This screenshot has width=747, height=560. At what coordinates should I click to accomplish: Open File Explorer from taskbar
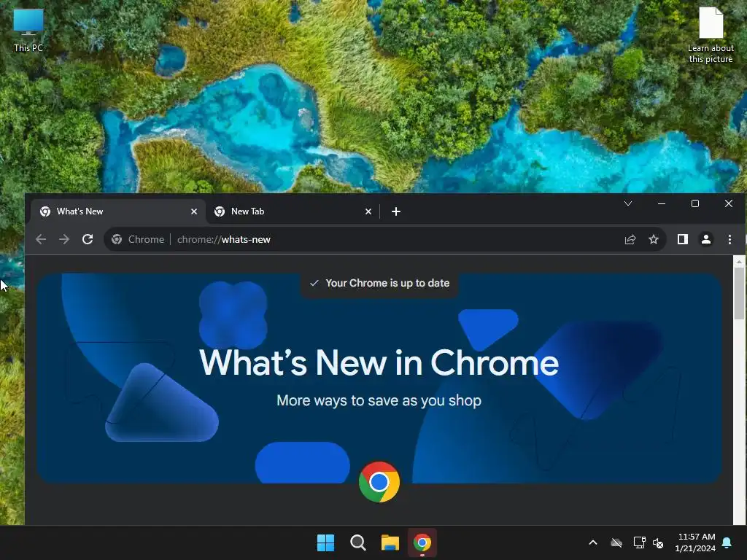click(x=390, y=542)
